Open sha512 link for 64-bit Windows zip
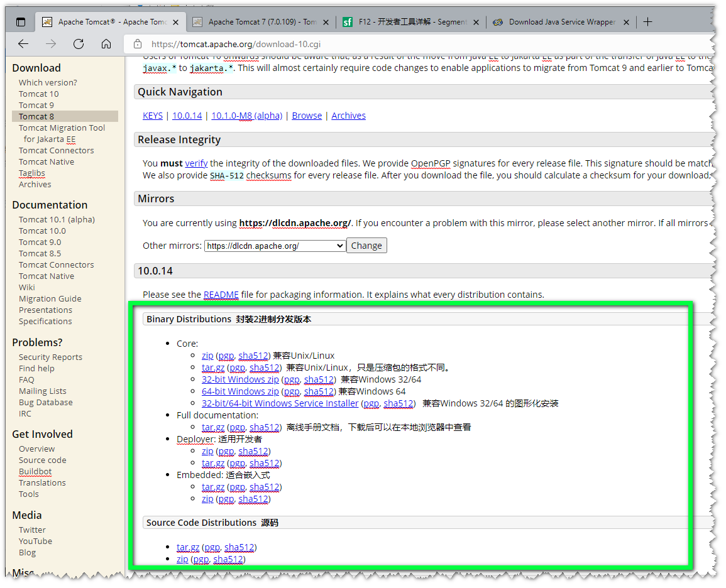726x588 pixels. click(x=319, y=392)
